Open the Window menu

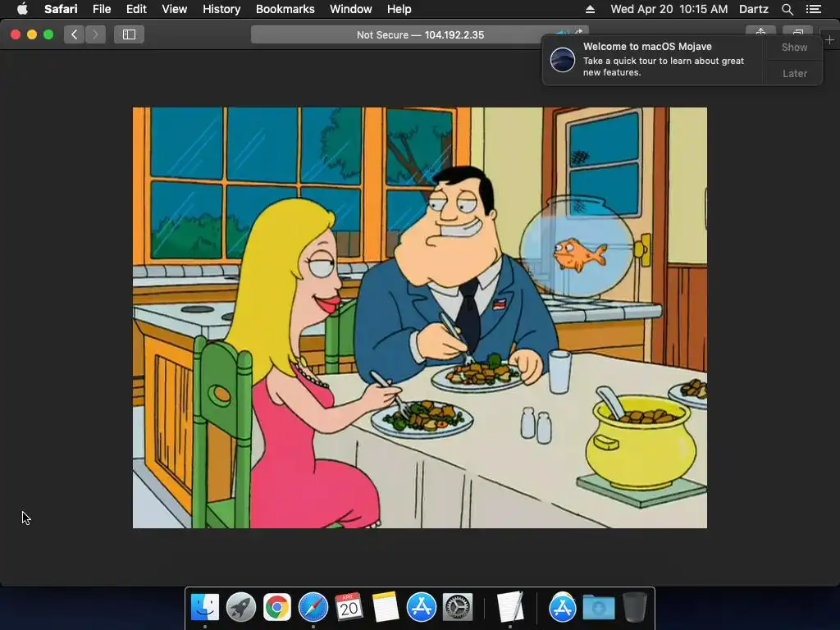tap(351, 9)
